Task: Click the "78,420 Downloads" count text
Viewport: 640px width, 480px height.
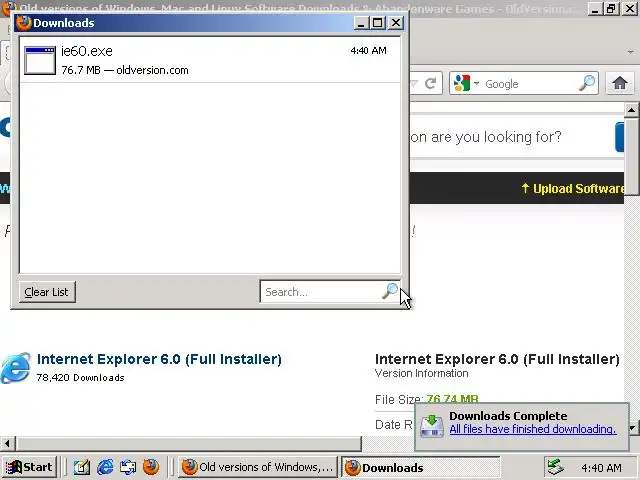Action: coord(80,378)
